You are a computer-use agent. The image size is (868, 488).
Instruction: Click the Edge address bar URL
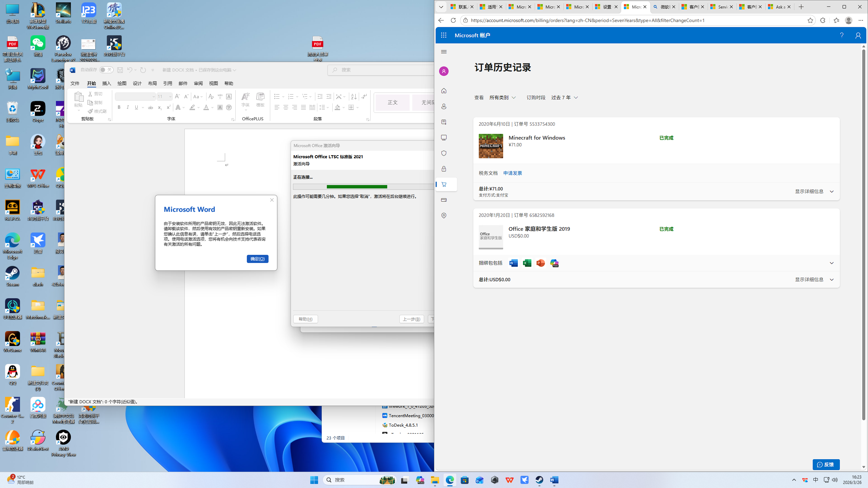588,20
